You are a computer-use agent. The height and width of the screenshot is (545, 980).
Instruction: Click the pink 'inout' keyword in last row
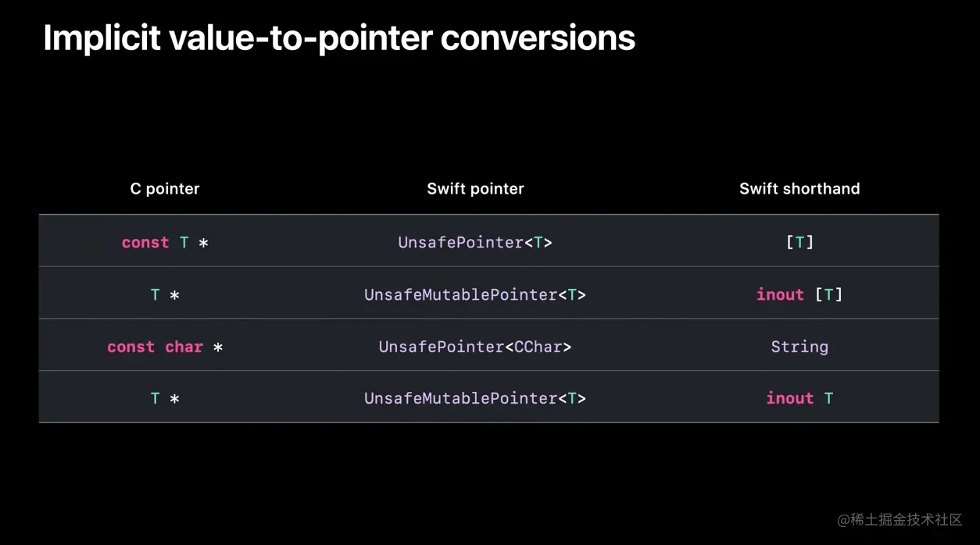click(x=790, y=399)
